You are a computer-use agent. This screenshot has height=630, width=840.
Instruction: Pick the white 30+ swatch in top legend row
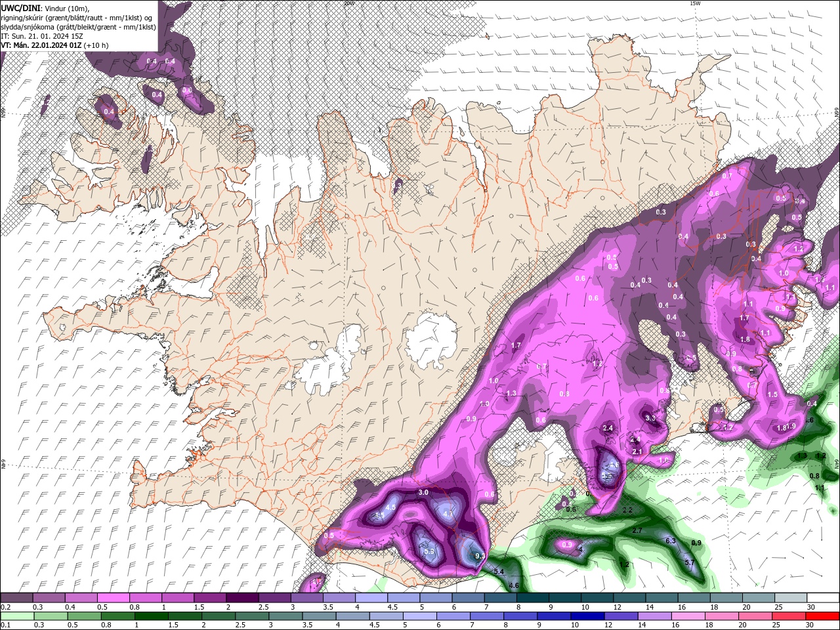(824, 598)
